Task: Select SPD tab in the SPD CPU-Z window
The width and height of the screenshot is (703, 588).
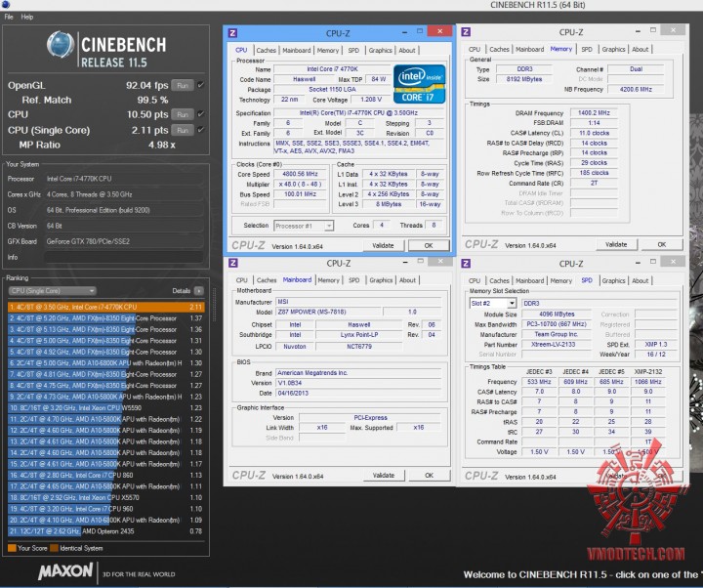Action: [x=587, y=280]
